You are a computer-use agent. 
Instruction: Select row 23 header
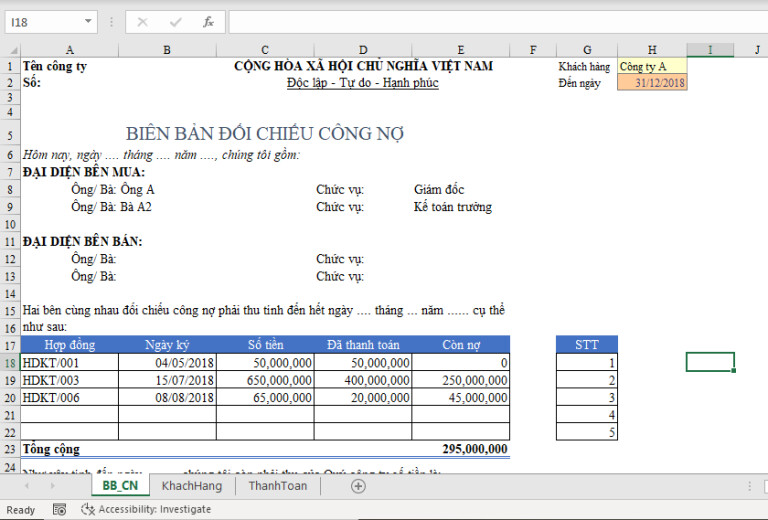click(10, 449)
